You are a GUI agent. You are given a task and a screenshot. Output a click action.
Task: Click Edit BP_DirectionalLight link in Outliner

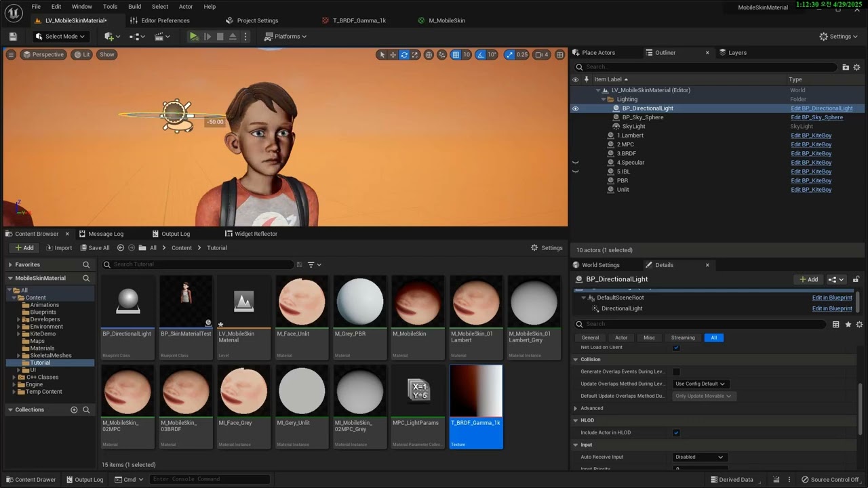(822, 108)
